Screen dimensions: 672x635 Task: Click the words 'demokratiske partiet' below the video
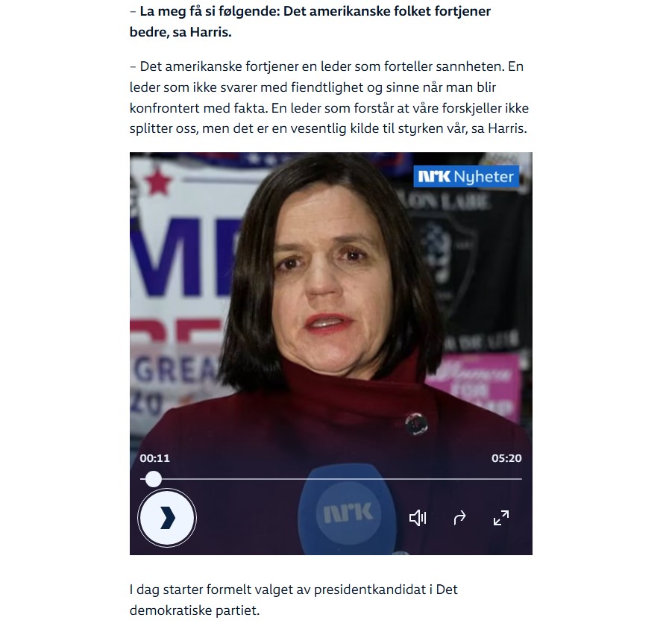coord(195,610)
